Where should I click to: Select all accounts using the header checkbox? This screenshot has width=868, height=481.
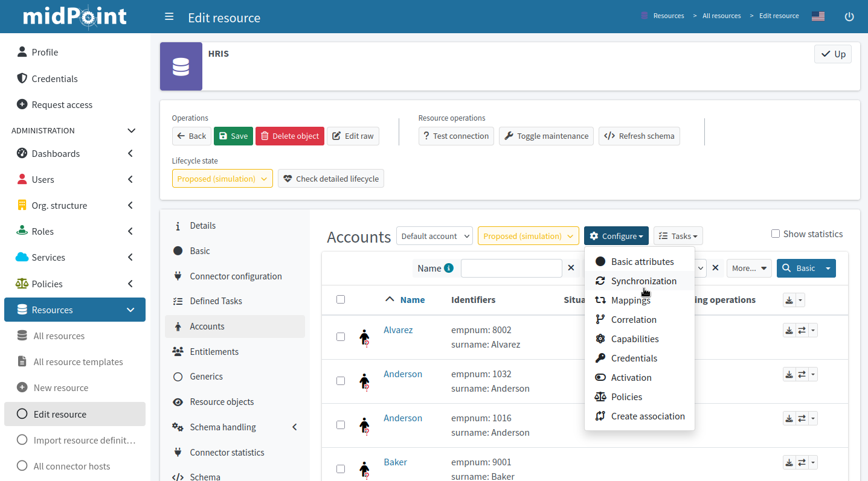pyautogui.click(x=341, y=299)
